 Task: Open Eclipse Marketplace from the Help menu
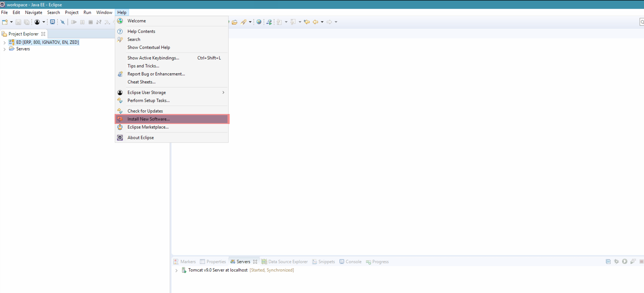pos(172,127)
